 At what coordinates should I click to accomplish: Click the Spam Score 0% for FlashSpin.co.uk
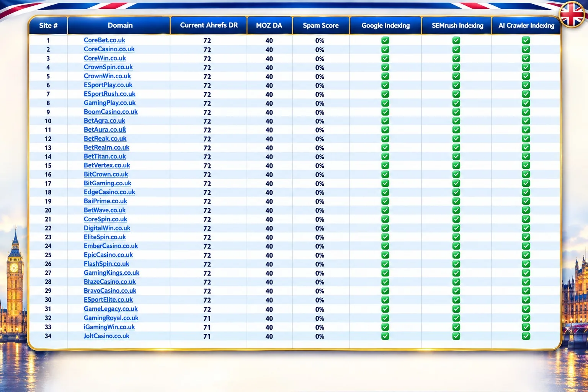point(320,264)
